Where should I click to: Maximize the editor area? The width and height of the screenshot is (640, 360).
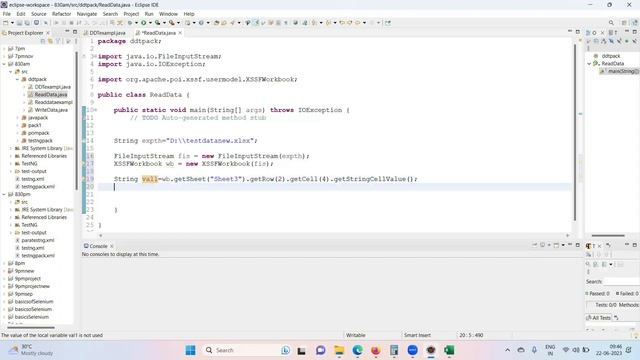(x=578, y=32)
